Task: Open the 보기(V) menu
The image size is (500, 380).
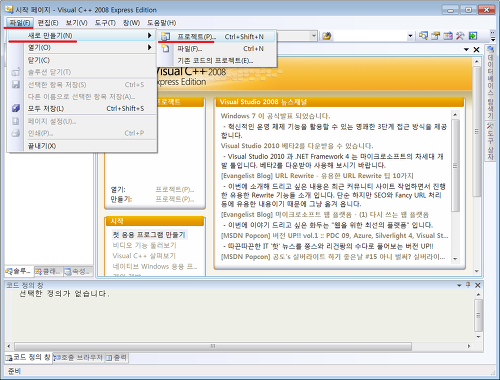Action: tap(76, 23)
